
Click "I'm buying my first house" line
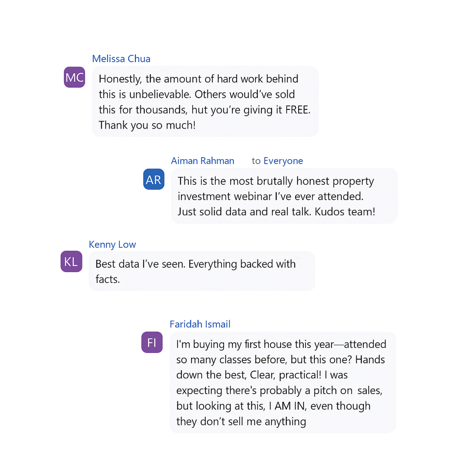pos(255,344)
